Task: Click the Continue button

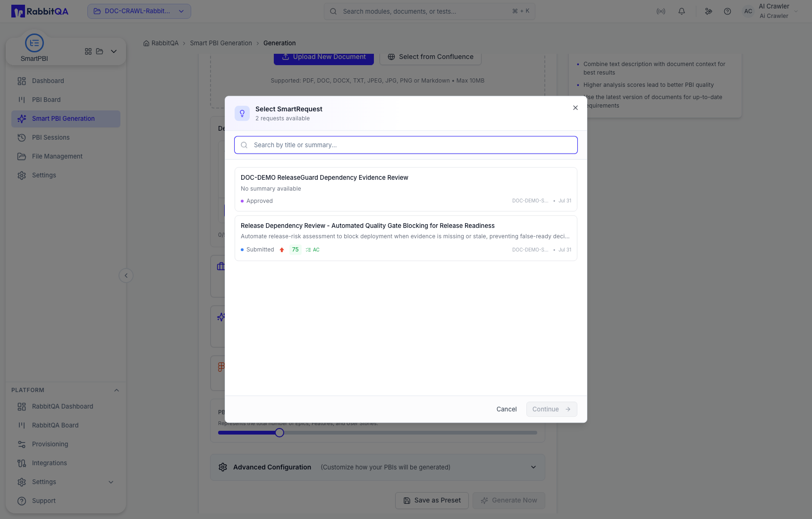Action: coord(552,409)
